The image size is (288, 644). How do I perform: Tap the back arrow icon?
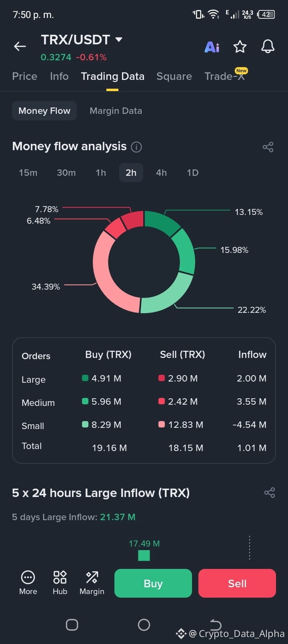pyautogui.click(x=20, y=47)
